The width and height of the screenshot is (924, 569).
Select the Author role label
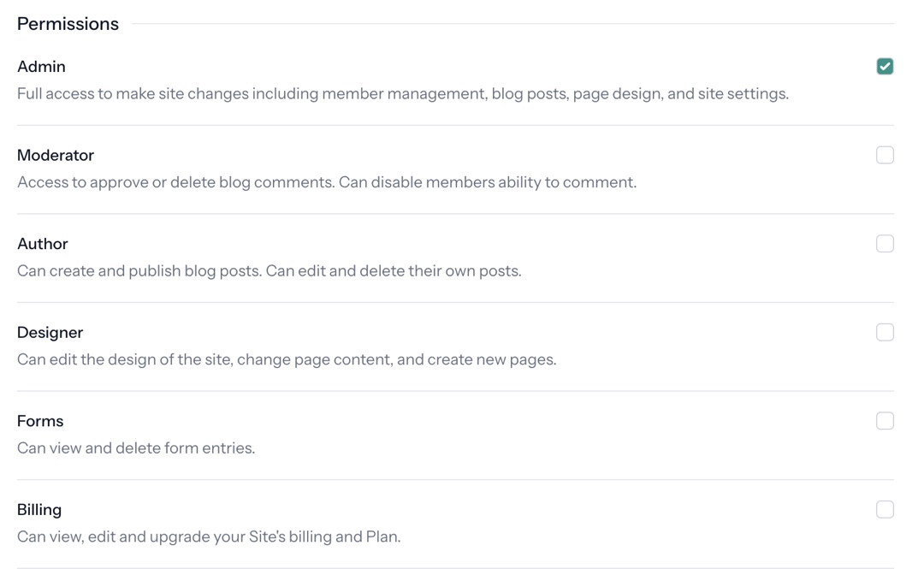pos(43,243)
